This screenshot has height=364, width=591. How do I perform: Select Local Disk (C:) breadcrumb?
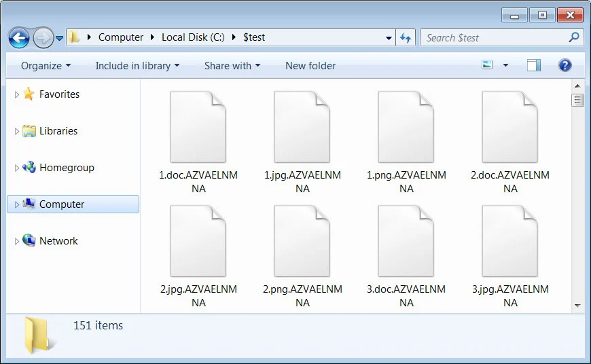point(193,37)
